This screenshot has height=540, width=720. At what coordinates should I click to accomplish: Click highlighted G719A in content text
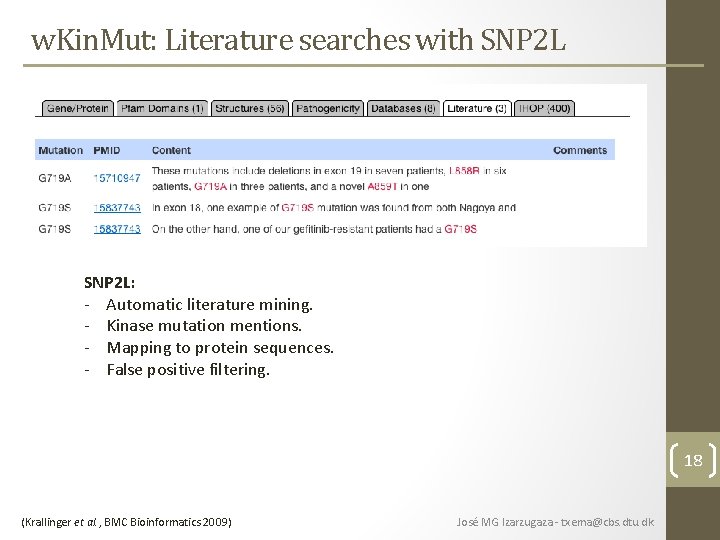(210, 186)
